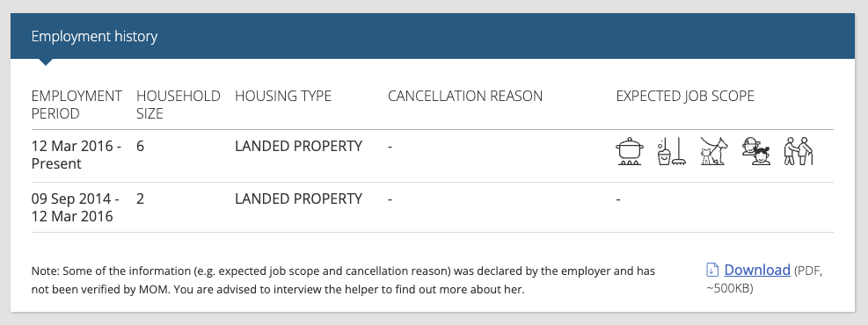The image size is (868, 325).
Task: Click the elderly care icon
Action: (799, 151)
